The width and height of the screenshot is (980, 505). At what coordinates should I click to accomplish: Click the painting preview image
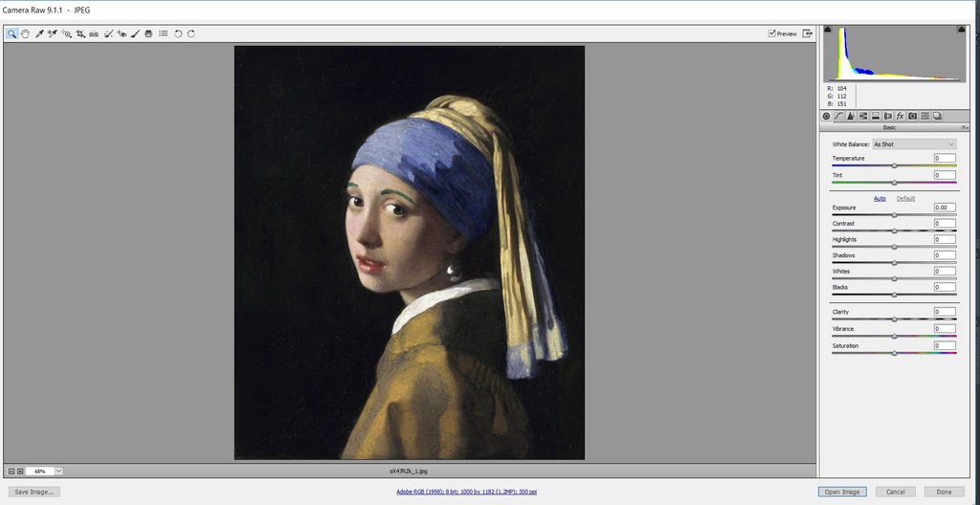pyautogui.click(x=410, y=252)
